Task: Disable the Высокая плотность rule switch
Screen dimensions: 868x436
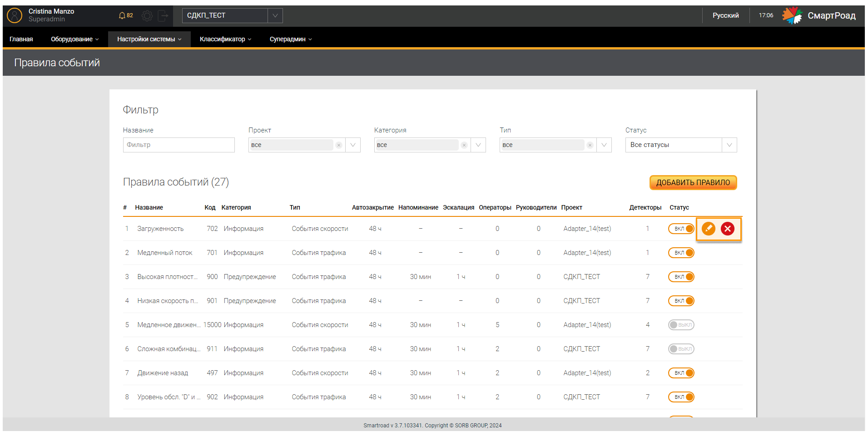Action: click(681, 277)
